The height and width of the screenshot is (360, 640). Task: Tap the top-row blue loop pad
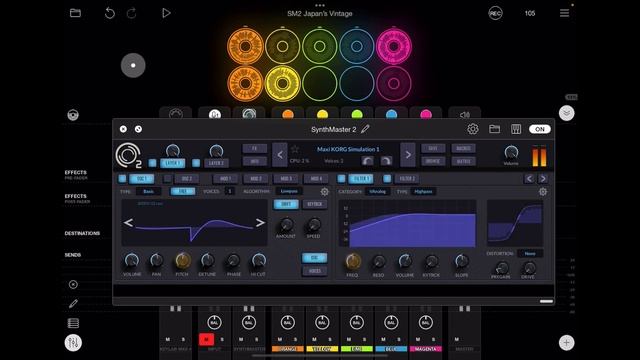357,46
